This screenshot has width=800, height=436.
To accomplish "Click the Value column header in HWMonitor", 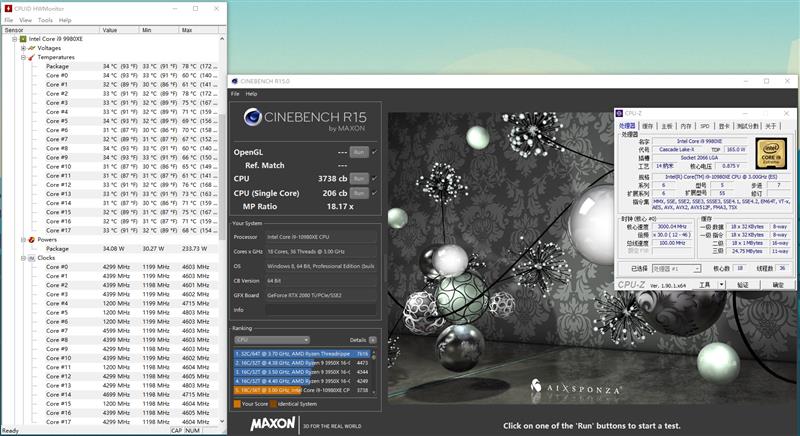I will coord(119,30).
